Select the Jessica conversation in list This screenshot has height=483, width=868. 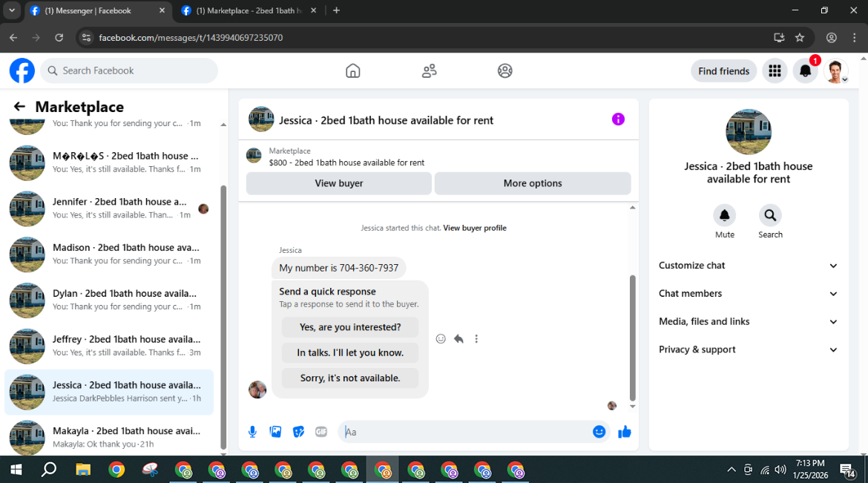(x=109, y=392)
